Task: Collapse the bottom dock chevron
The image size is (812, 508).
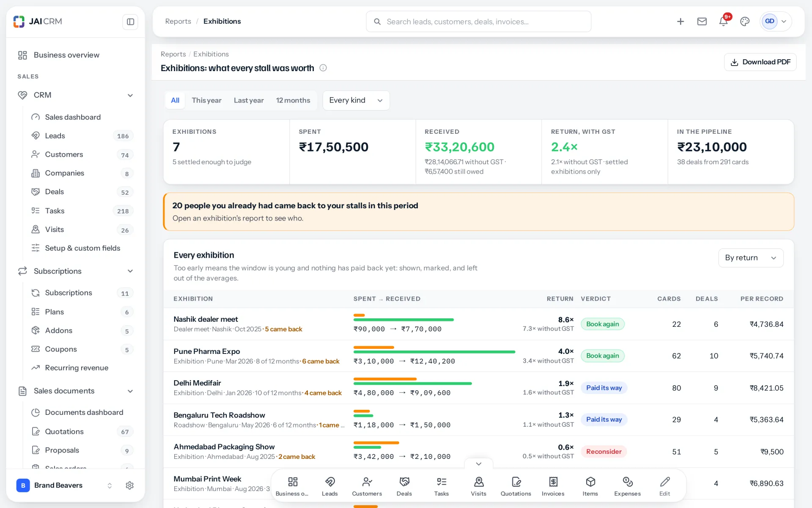Action: click(479, 464)
